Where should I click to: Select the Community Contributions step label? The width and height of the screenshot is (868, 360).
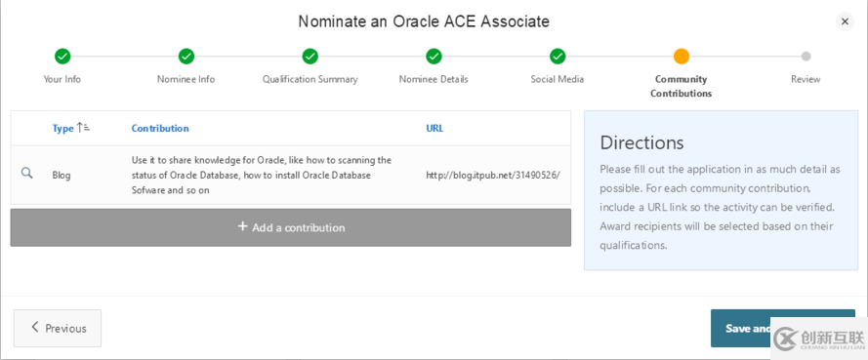click(681, 86)
